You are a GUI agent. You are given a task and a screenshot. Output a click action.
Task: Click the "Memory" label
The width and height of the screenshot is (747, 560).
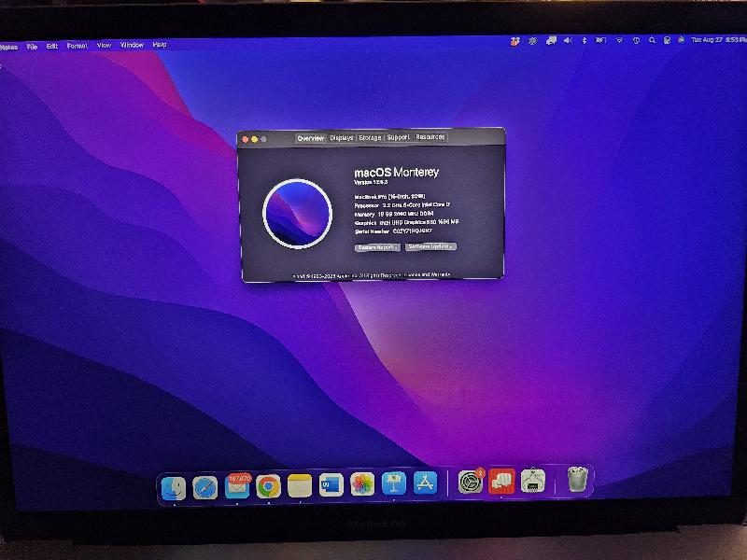click(x=364, y=215)
